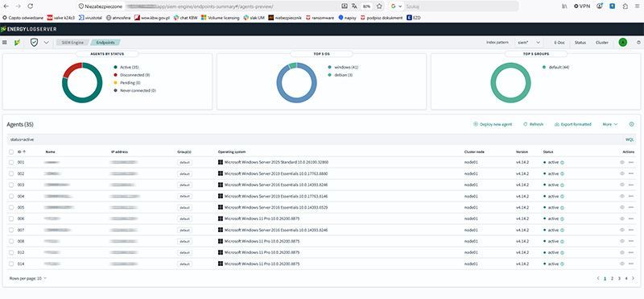Click Active (35) legend color dot
This screenshot has height=299, width=644.
[116, 67]
